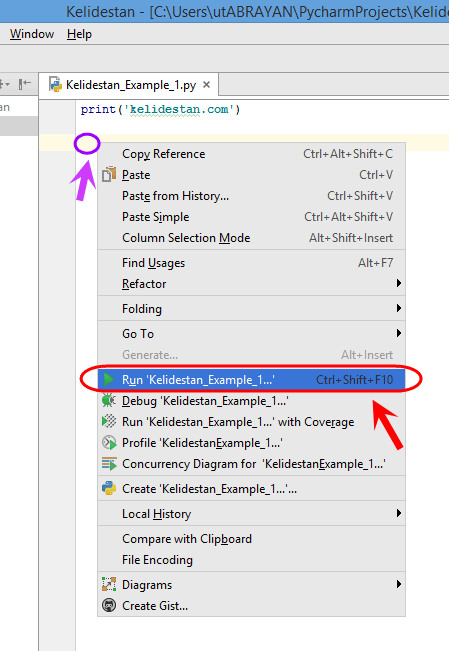
Task: Choose Compare with Clipboard
Action: pyautogui.click(x=251, y=539)
